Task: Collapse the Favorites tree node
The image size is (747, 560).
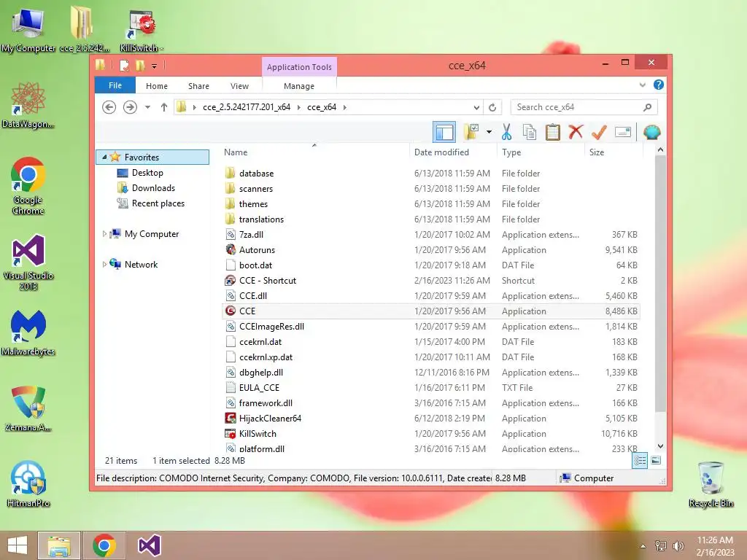Action: 104,157
